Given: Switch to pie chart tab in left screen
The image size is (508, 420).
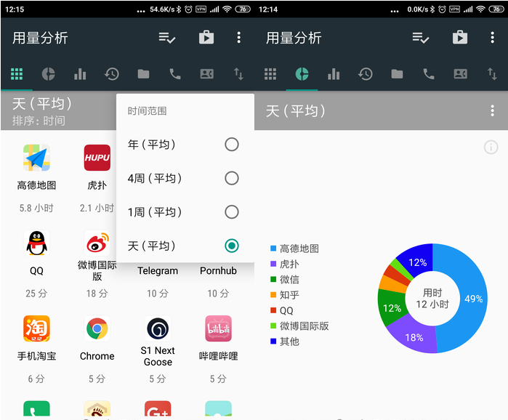Looking at the screenshot, I should coord(48,74).
